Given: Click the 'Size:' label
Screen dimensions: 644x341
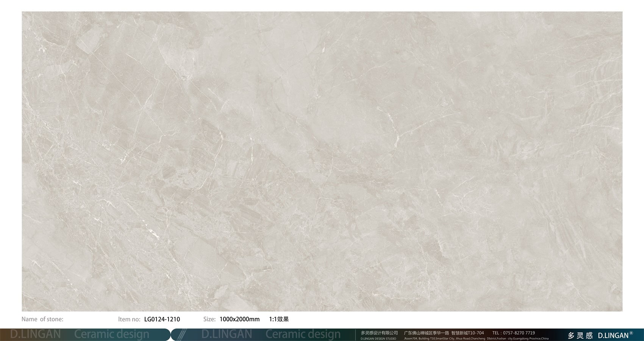Looking at the screenshot, I should point(209,319).
